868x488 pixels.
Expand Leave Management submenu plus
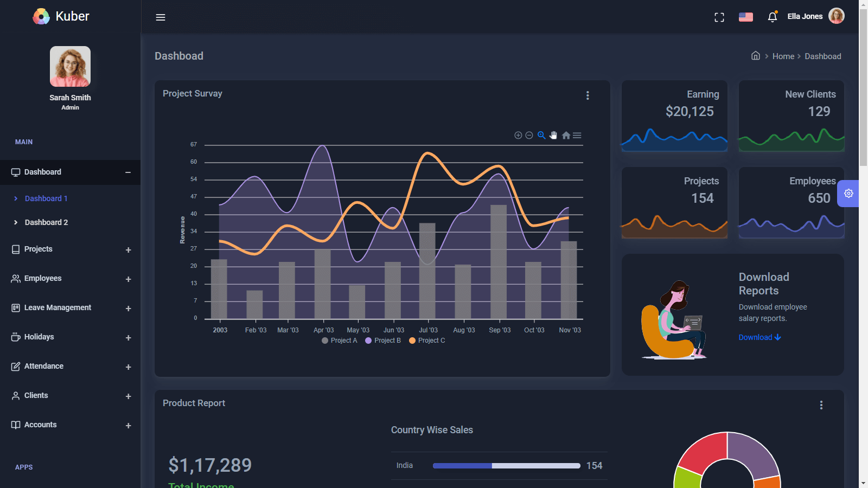point(129,309)
